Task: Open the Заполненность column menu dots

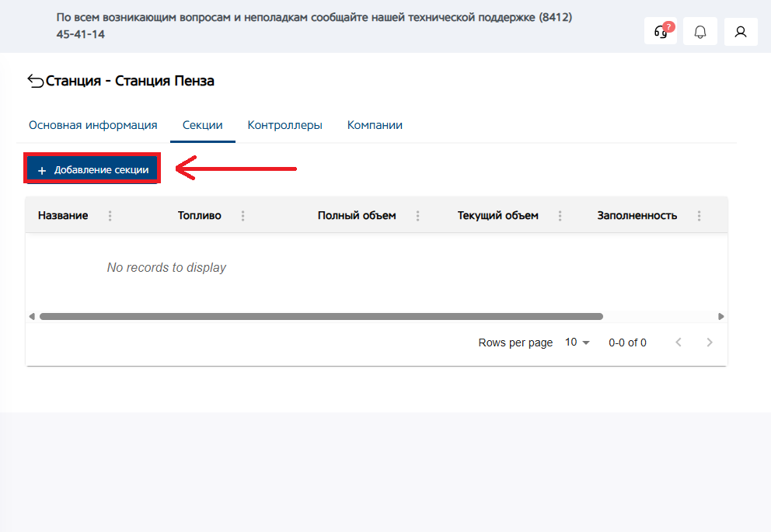Action: click(699, 216)
